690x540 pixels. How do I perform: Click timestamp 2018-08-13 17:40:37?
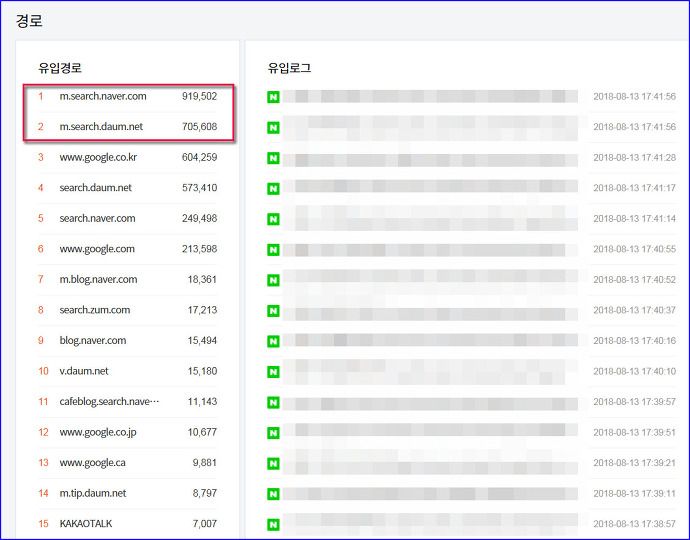(634, 310)
